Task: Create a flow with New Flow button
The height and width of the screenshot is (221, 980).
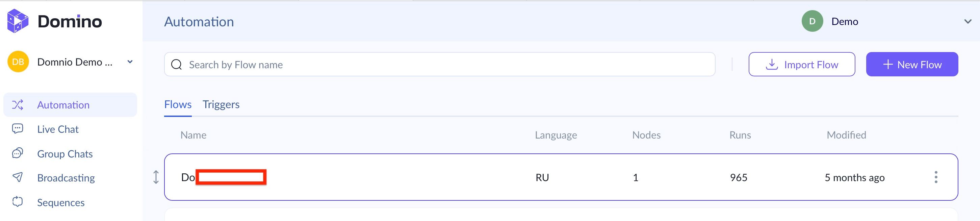Action: [x=911, y=64]
